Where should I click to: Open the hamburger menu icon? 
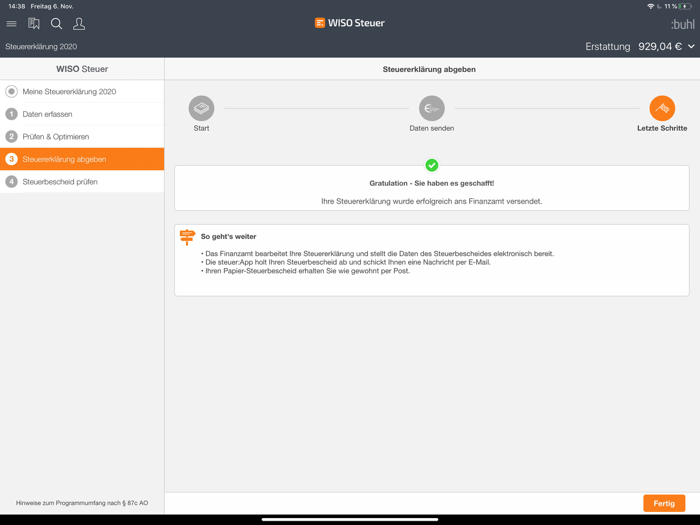12,24
